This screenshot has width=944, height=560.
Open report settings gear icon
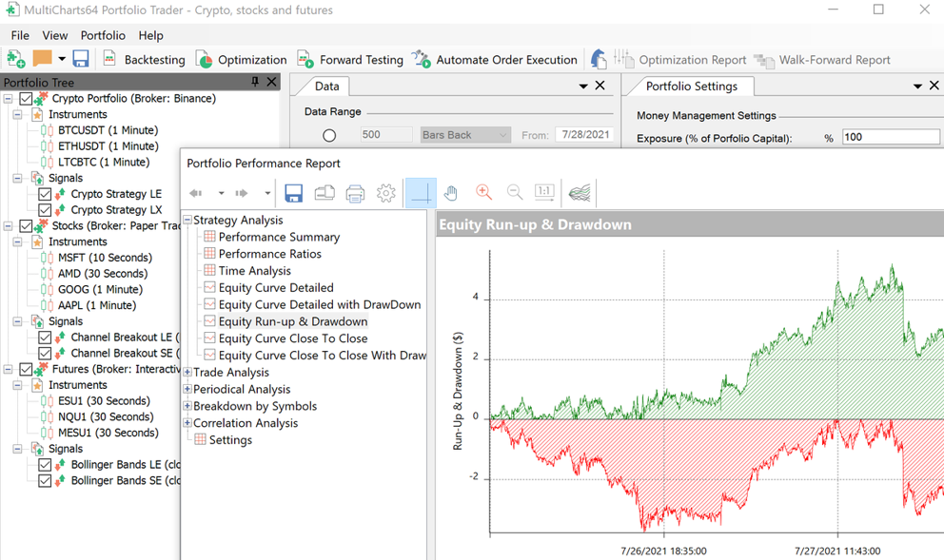(x=386, y=193)
